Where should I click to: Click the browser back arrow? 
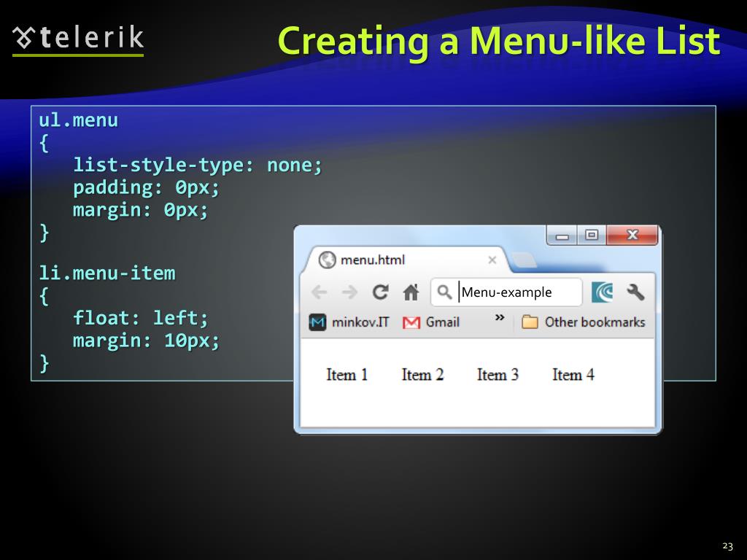[x=320, y=292]
